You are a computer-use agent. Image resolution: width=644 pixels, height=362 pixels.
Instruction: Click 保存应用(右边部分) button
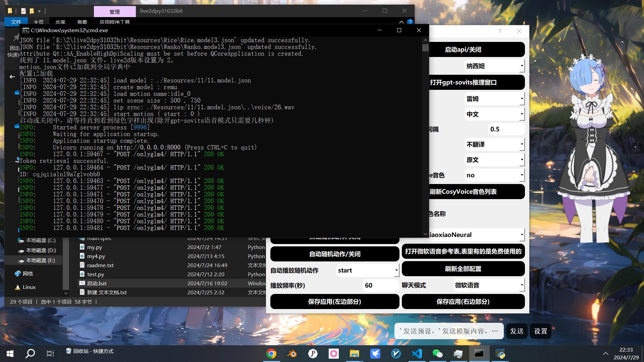click(463, 302)
